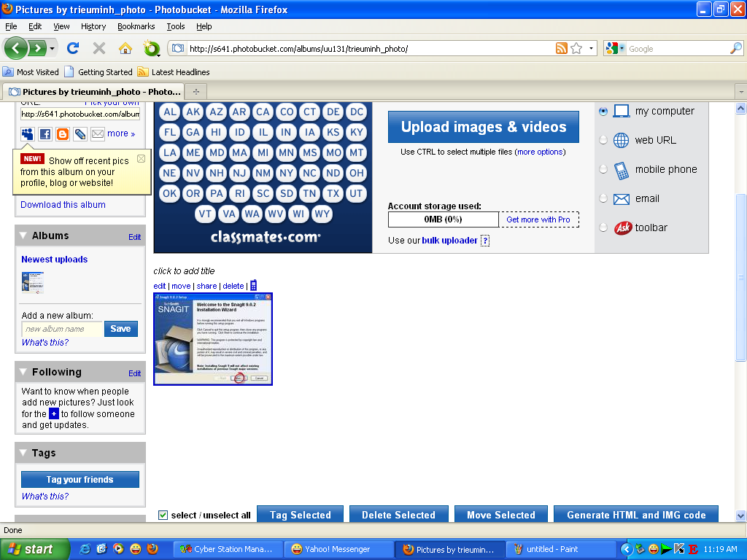Open the File menu
Viewport: 747px width, 560px height.
click(11, 26)
